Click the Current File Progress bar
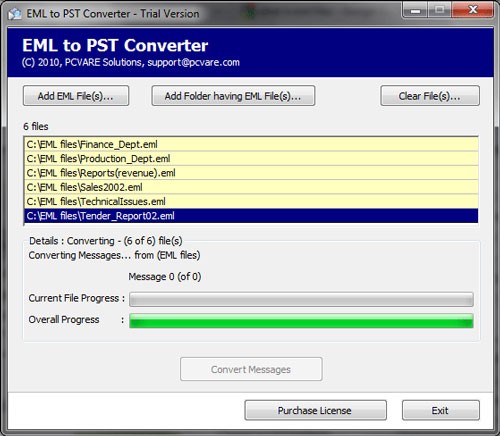The height and width of the screenshot is (436, 500). (301, 299)
